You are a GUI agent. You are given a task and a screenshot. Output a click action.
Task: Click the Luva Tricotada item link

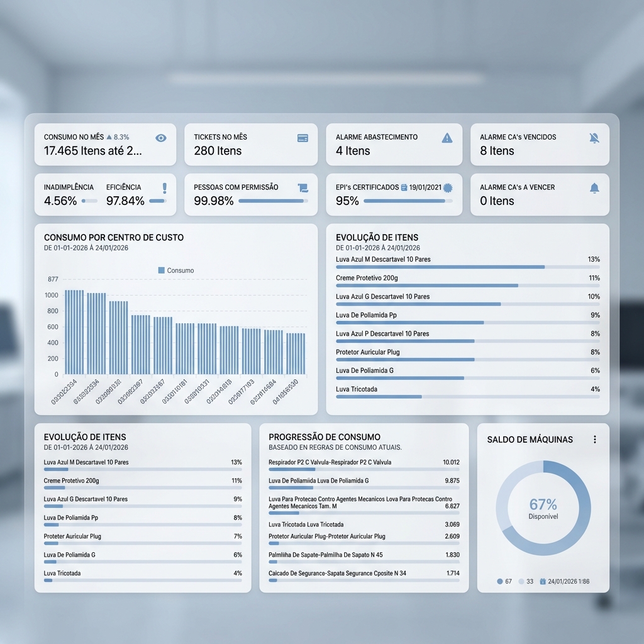[355, 389]
